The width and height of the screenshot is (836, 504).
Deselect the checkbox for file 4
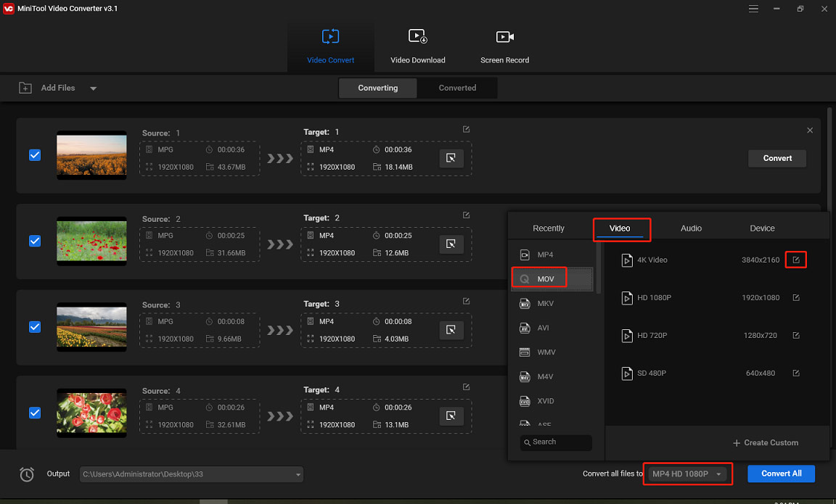(x=35, y=413)
